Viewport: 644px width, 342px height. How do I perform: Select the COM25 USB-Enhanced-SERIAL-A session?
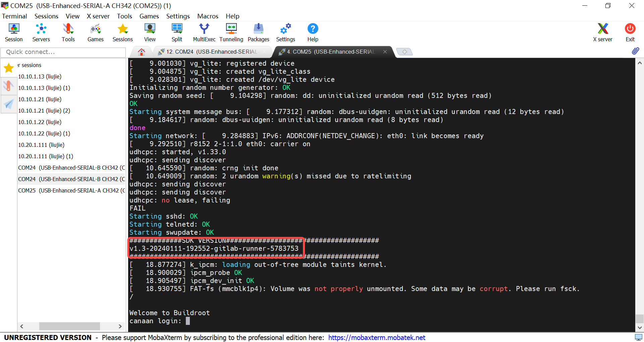coord(71,190)
